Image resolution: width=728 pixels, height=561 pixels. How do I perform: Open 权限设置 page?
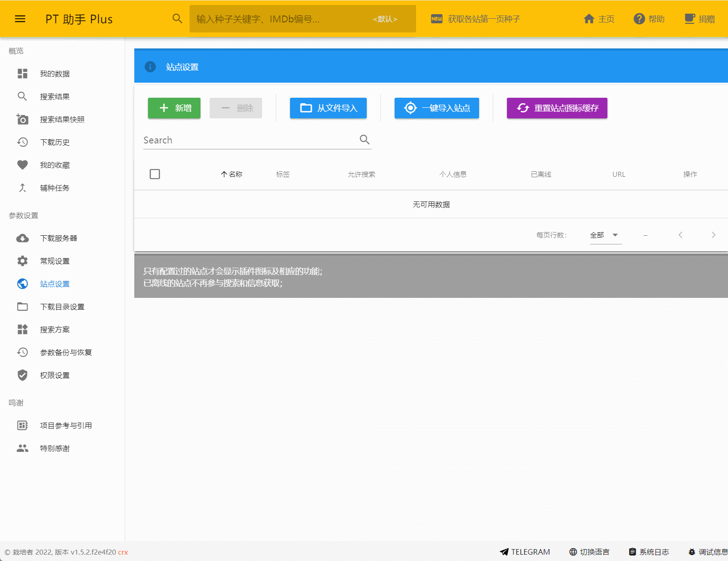tap(62, 375)
